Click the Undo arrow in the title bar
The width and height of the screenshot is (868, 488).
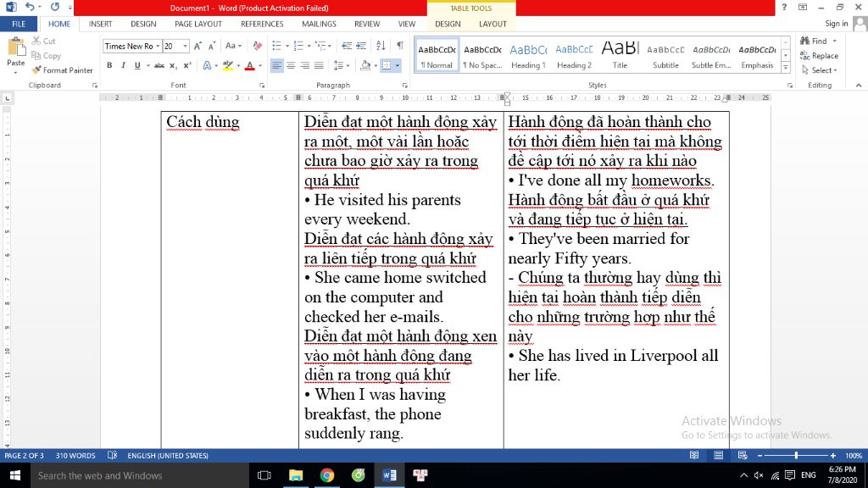[30, 7]
